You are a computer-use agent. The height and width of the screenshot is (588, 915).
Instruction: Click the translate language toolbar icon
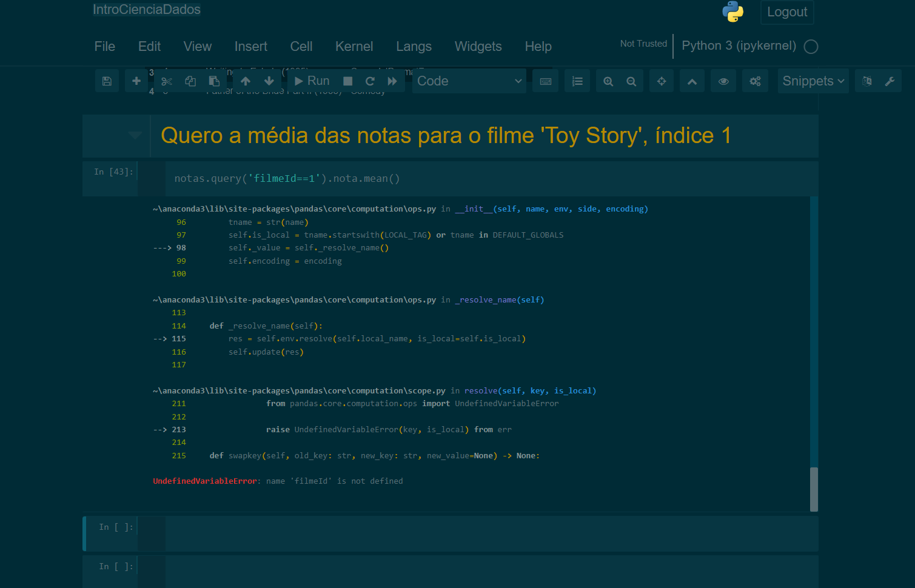(866, 81)
